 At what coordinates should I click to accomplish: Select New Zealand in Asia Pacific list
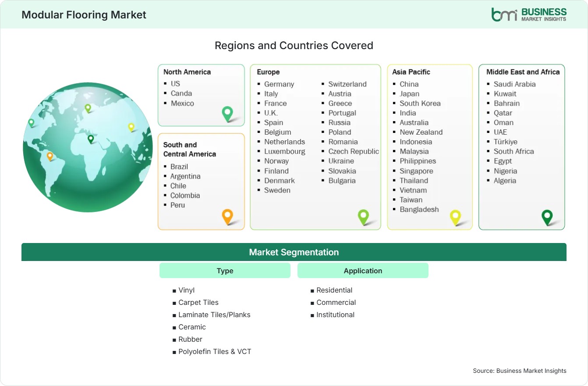click(421, 132)
